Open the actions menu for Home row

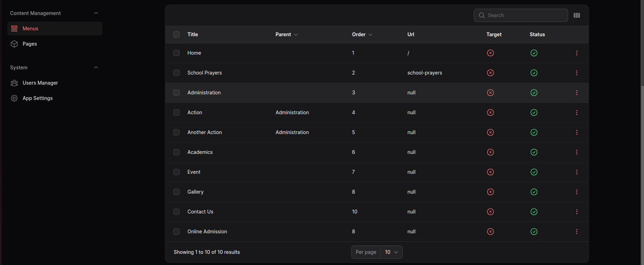click(576, 53)
